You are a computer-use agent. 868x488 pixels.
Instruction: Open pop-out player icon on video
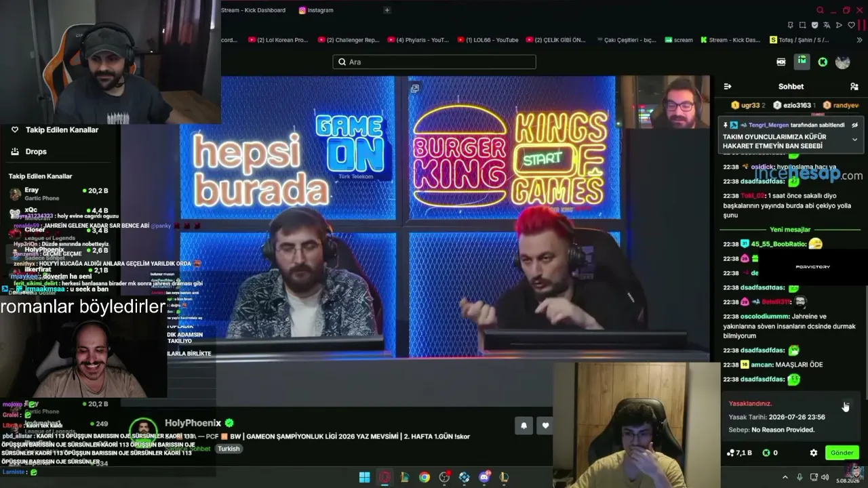click(414, 88)
